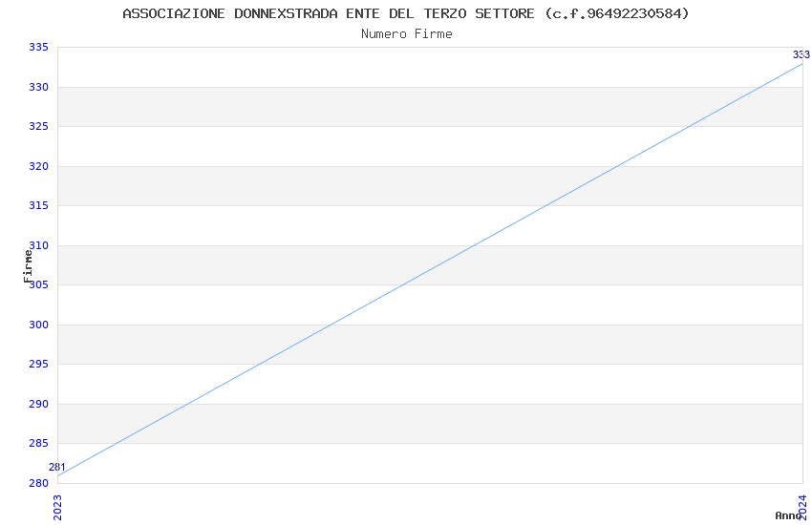Click the y-axis value 280

coord(38,483)
